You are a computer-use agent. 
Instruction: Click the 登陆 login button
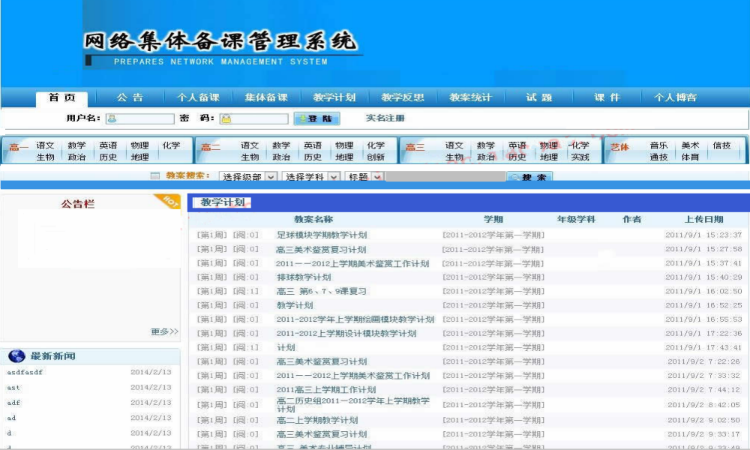(x=317, y=119)
